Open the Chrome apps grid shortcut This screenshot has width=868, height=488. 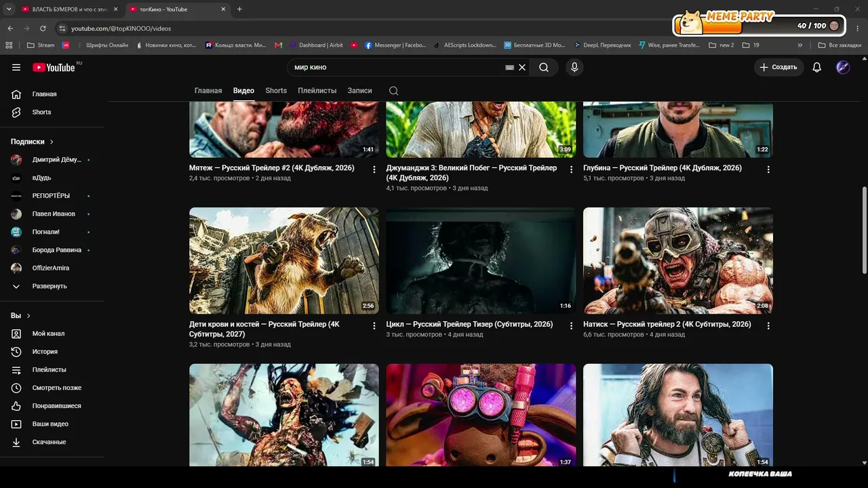[x=9, y=45]
